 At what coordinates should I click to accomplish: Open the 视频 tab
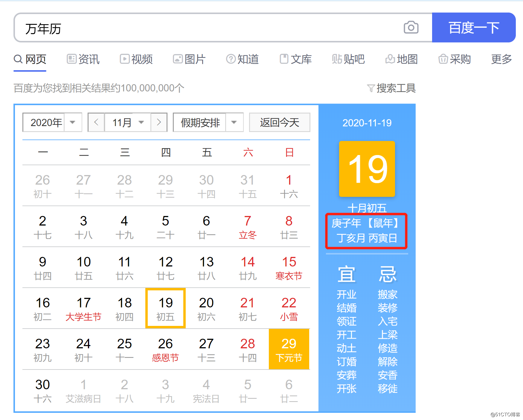pos(136,59)
